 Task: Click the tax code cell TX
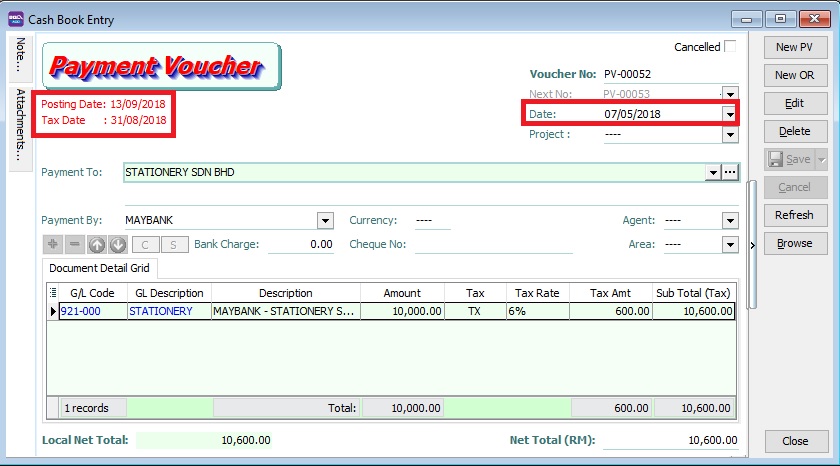click(475, 311)
